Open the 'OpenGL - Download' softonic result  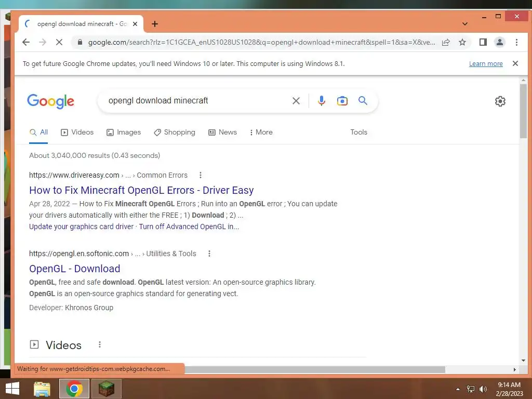(x=75, y=269)
